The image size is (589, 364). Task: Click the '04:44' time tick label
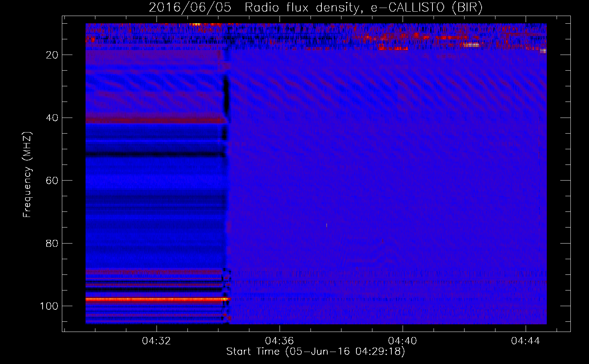tap(526, 341)
